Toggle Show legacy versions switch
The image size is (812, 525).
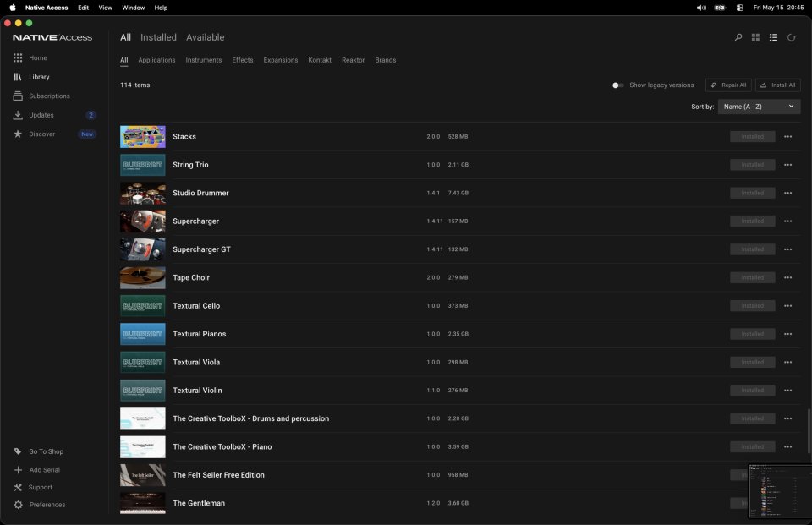pos(617,85)
